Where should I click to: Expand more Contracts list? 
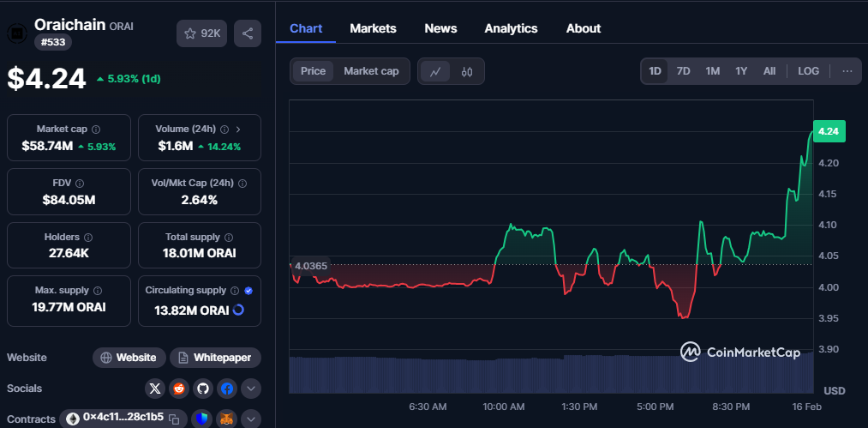(x=251, y=419)
